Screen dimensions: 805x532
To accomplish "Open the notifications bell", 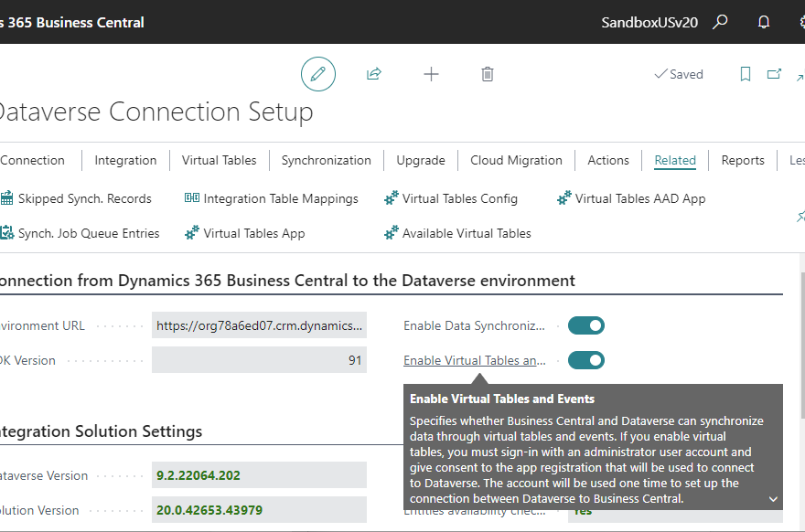I will tap(764, 22).
